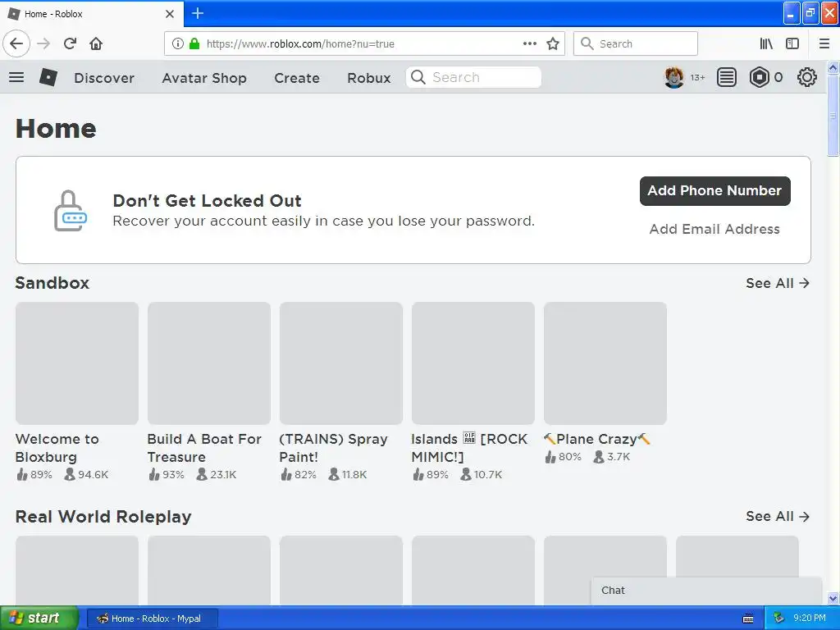
Task: Click the (TRAINS) Spray Paint! title
Action: click(333, 449)
